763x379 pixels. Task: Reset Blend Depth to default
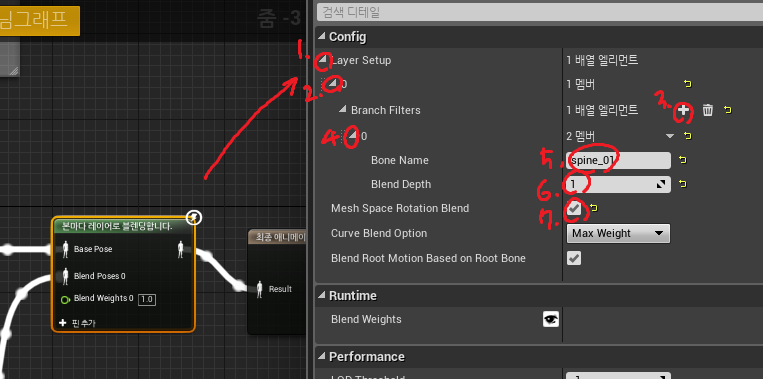(683, 184)
